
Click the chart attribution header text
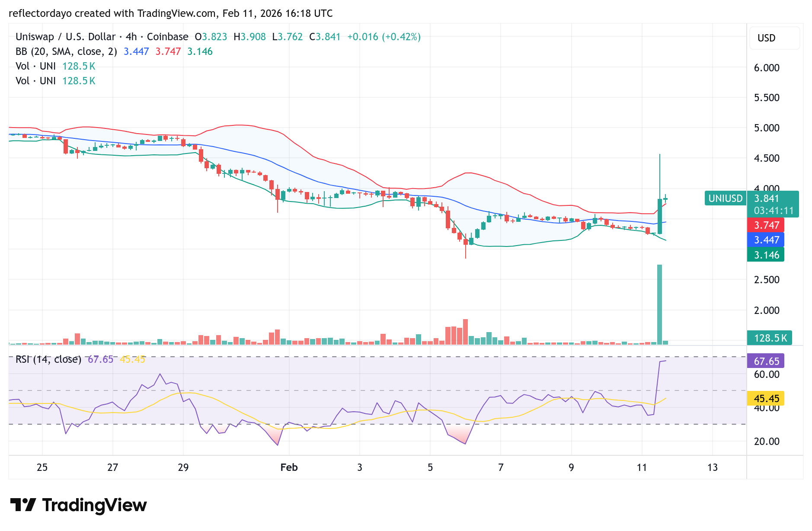(x=171, y=13)
